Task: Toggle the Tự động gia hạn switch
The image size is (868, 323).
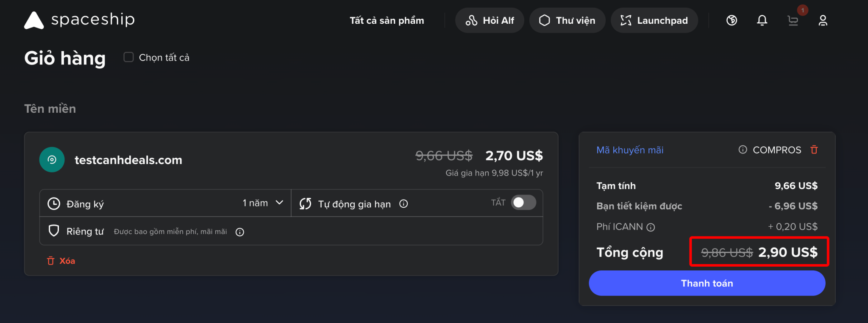Action: [523, 203]
